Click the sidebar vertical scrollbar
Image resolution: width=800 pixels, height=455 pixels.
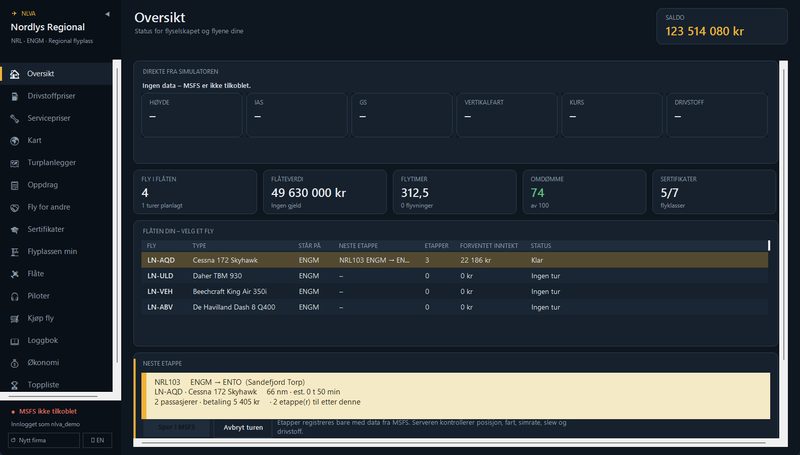[117, 214]
